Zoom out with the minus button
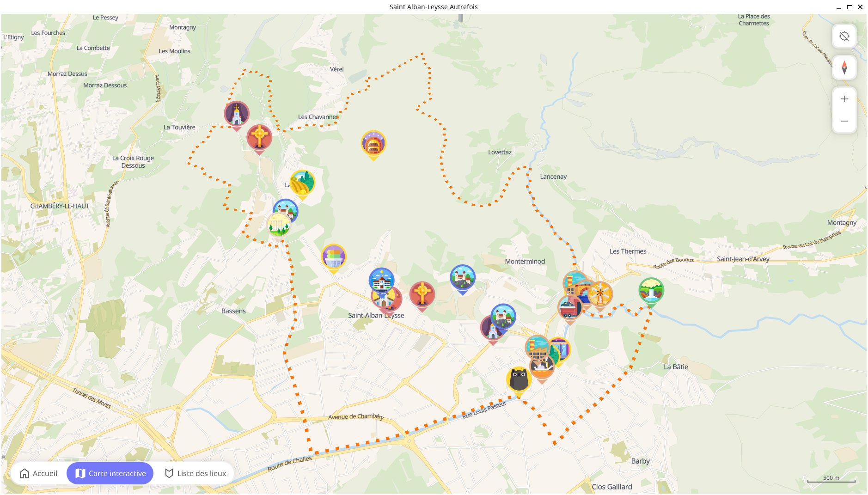 click(844, 121)
